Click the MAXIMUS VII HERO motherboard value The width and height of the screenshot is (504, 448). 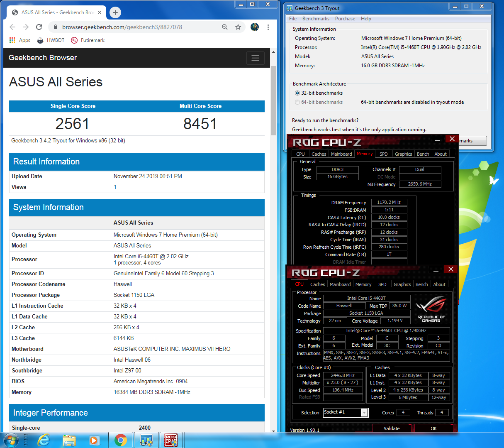tap(172, 349)
